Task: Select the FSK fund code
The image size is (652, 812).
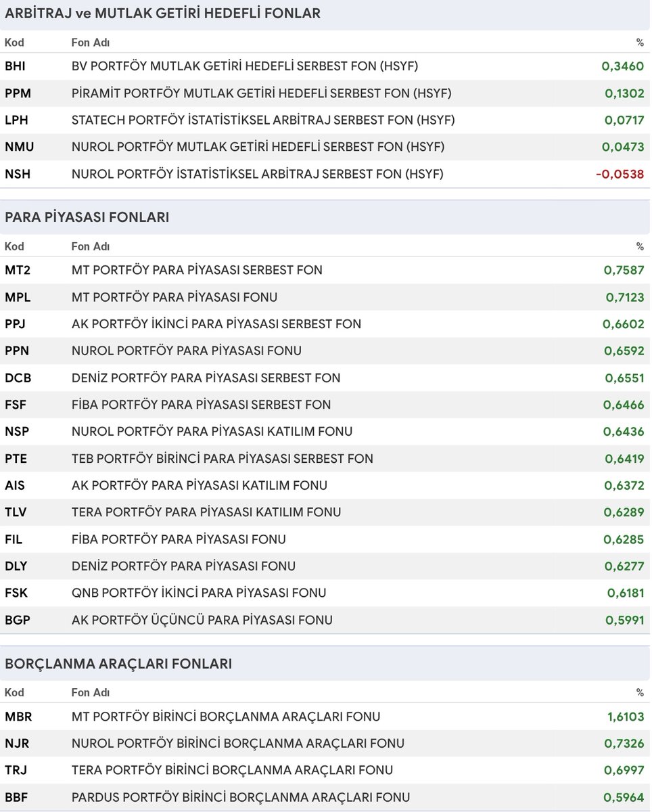Action: tap(16, 593)
